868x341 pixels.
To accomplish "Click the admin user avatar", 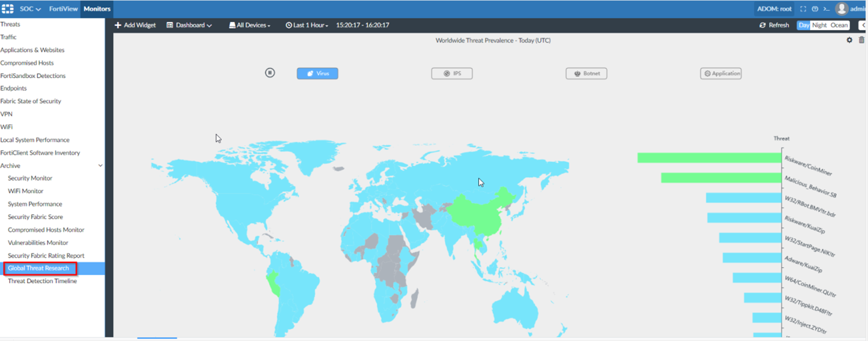I will 842,9.
